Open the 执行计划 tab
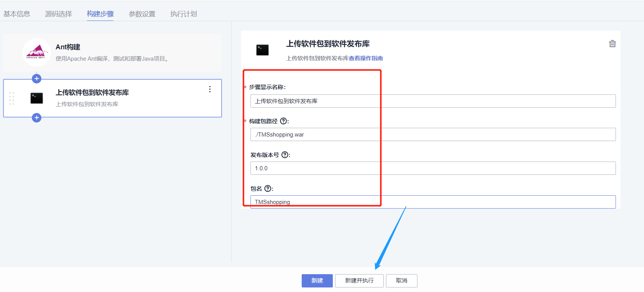The height and width of the screenshot is (292, 644). click(x=184, y=14)
